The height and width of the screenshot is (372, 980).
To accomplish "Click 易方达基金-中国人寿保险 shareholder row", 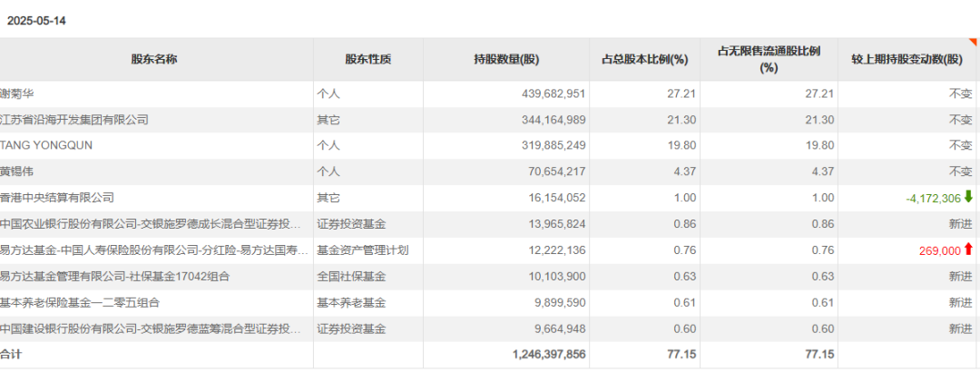I will coord(154,250).
